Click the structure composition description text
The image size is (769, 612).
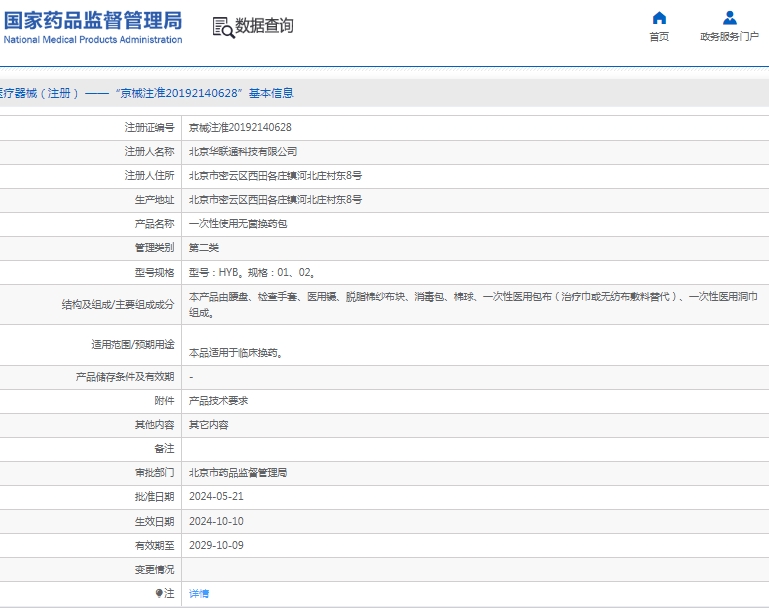473,305
